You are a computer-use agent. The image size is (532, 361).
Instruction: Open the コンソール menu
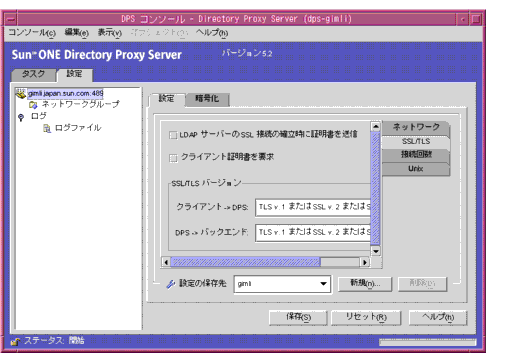[32, 33]
